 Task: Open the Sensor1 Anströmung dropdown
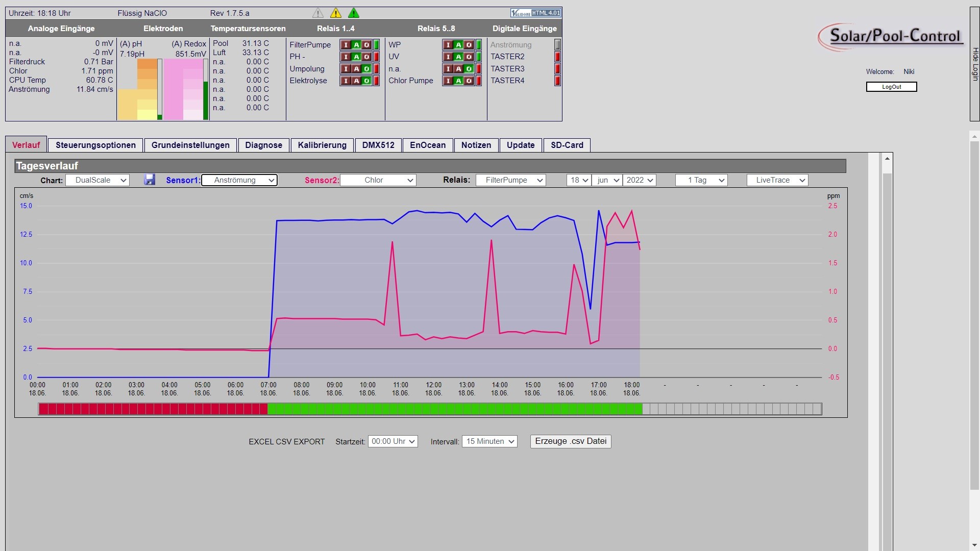tap(239, 180)
